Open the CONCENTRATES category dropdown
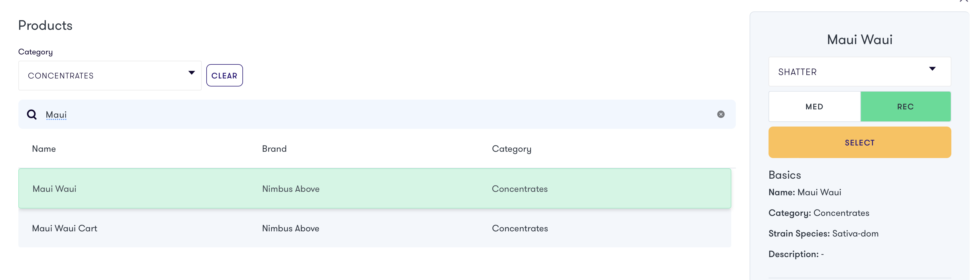The height and width of the screenshot is (280, 980). pos(109,75)
